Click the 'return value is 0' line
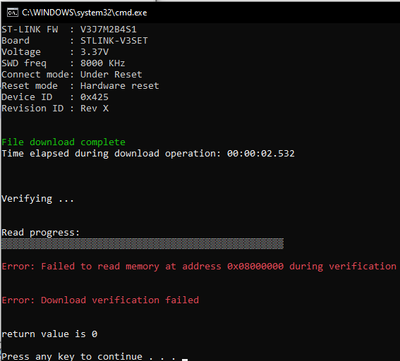The width and height of the screenshot is (400, 361). [49, 334]
